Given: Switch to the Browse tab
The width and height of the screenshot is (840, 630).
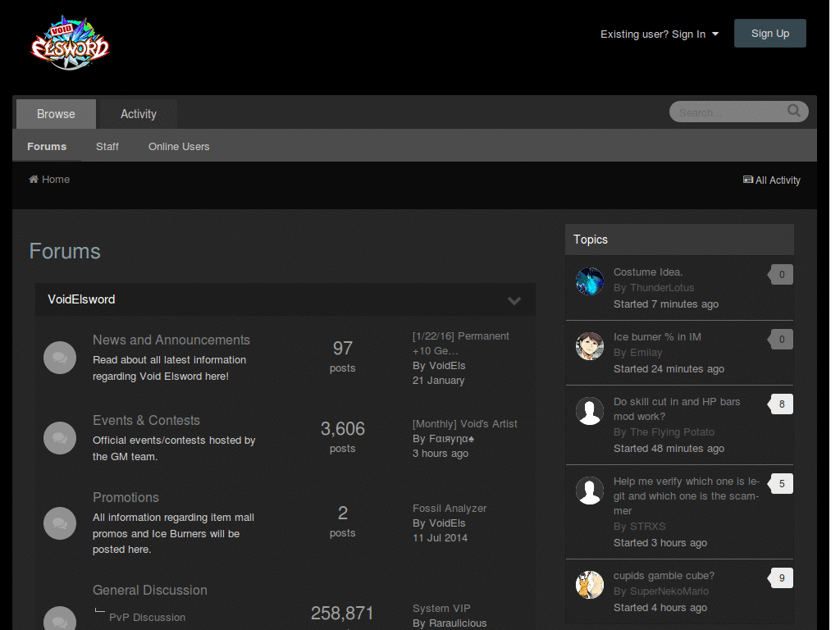Looking at the screenshot, I should [57, 113].
